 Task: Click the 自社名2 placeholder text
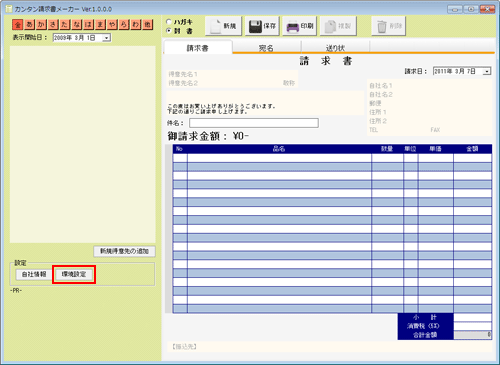381,95
